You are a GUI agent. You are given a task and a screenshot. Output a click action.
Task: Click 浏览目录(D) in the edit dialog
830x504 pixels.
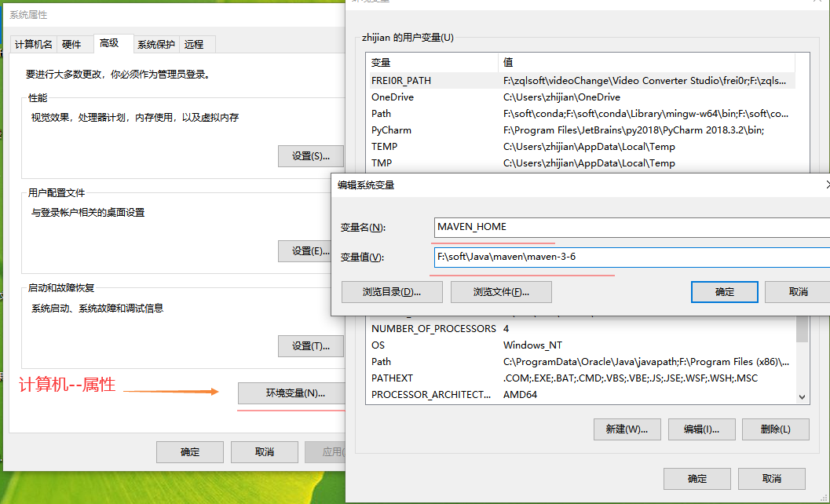pos(389,292)
